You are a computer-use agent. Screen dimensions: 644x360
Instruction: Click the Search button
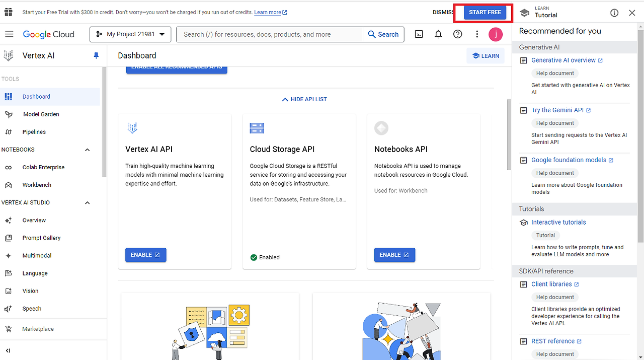383,34
